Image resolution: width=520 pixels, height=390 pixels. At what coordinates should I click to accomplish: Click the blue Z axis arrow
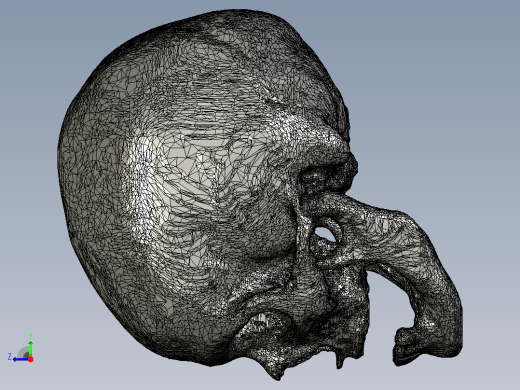coord(21,359)
